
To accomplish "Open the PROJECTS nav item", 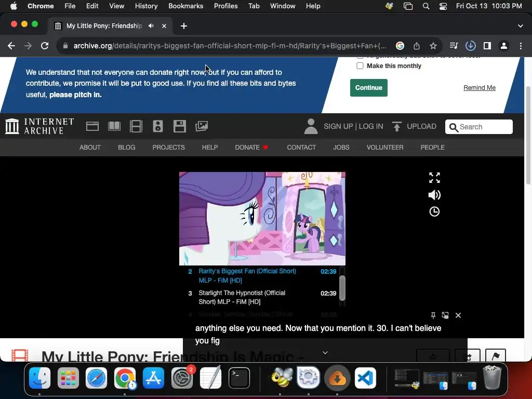I will (169, 147).
